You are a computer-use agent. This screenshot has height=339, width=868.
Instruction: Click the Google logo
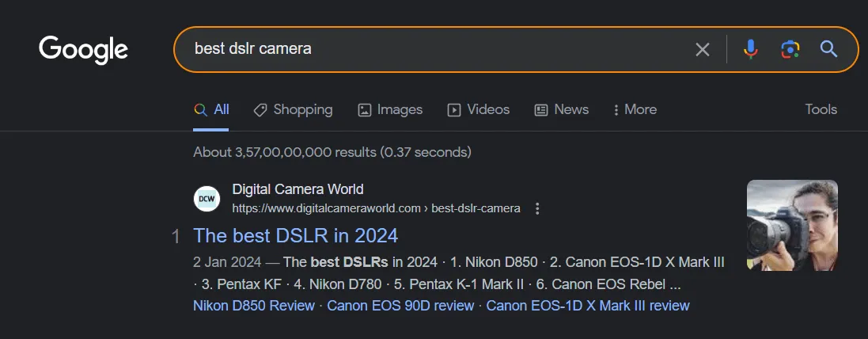point(84,50)
